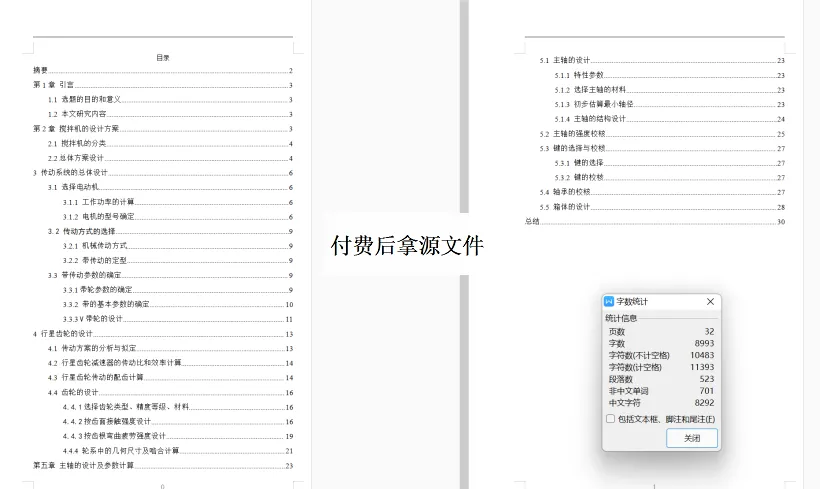
Task: Open entry 第五章 主轴的设计及参数计算
Action: (163, 465)
